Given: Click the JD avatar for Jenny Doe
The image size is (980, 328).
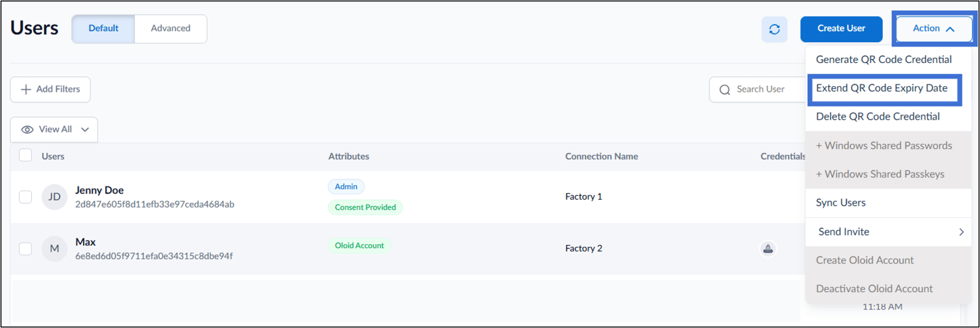Looking at the screenshot, I should (x=55, y=197).
